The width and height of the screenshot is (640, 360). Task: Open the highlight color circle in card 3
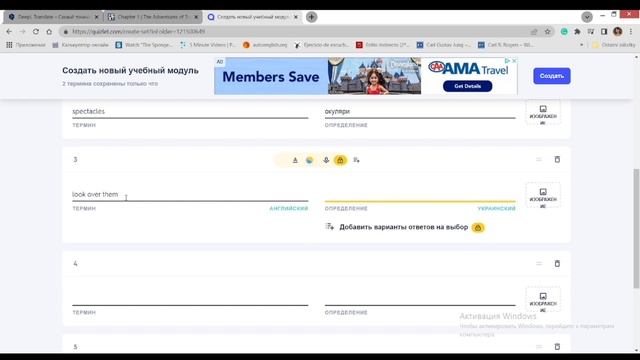tap(309, 160)
